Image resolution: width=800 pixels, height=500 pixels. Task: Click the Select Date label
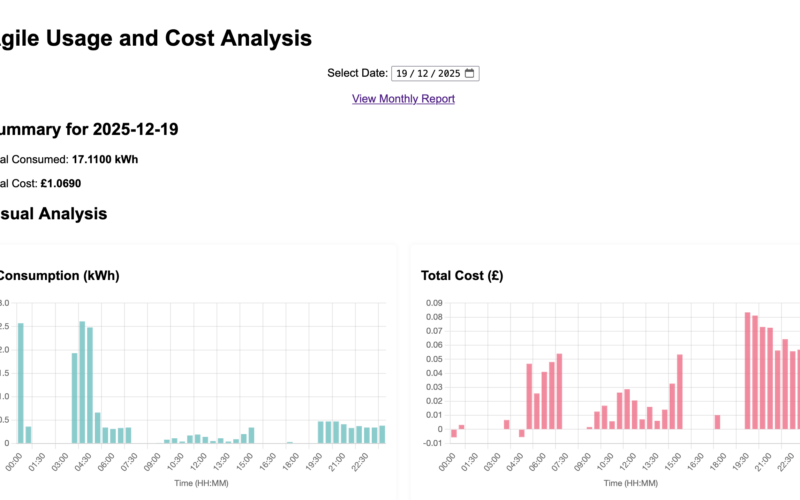point(356,73)
